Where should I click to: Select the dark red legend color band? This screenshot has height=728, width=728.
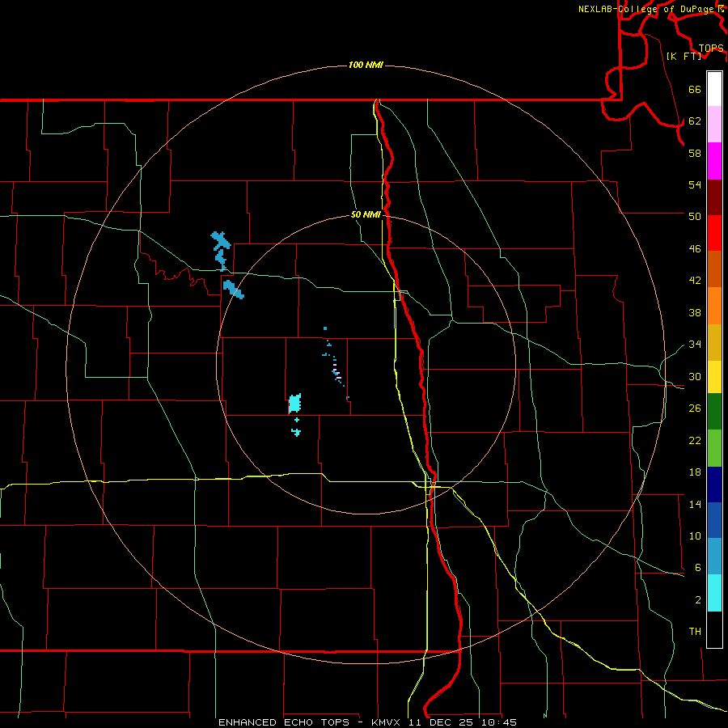point(714,197)
